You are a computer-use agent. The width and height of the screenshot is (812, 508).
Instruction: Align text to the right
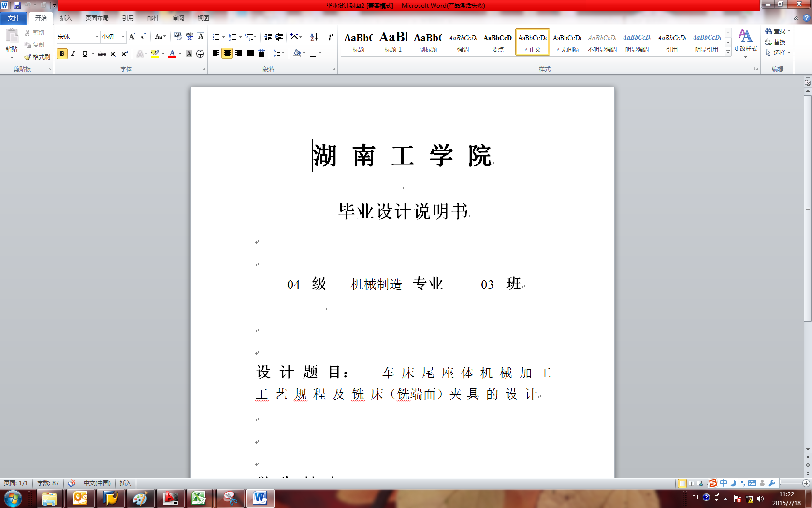(x=239, y=53)
